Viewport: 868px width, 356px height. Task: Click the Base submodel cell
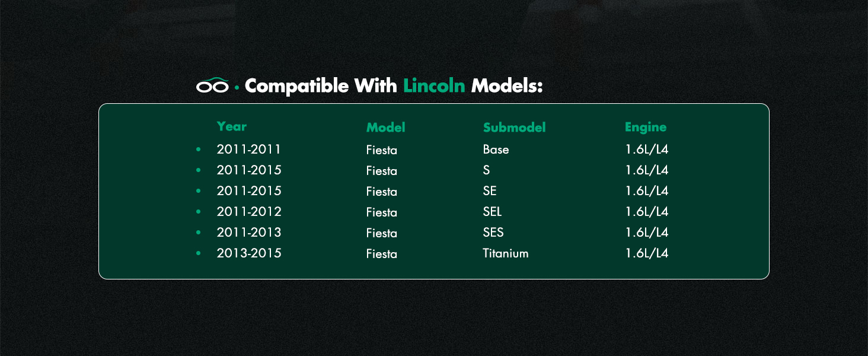click(496, 150)
